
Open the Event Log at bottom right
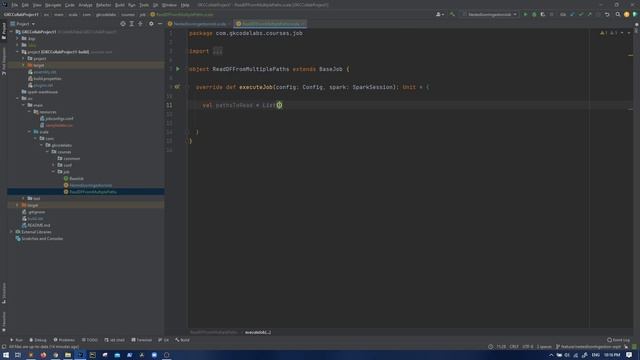pyautogui.click(x=619, y=340)
